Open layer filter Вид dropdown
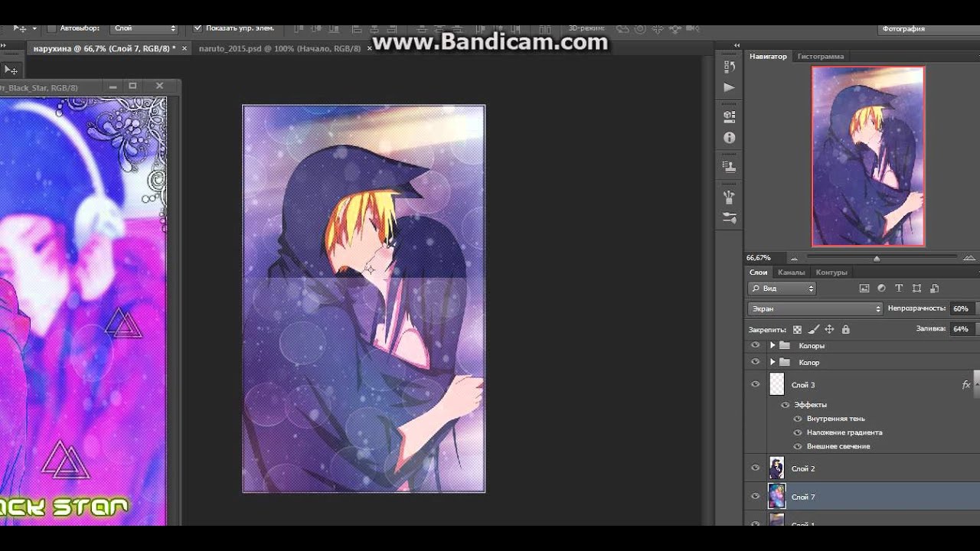Viewport: 980px width, 551px height. pyautogui.click(x=782, y=289)
